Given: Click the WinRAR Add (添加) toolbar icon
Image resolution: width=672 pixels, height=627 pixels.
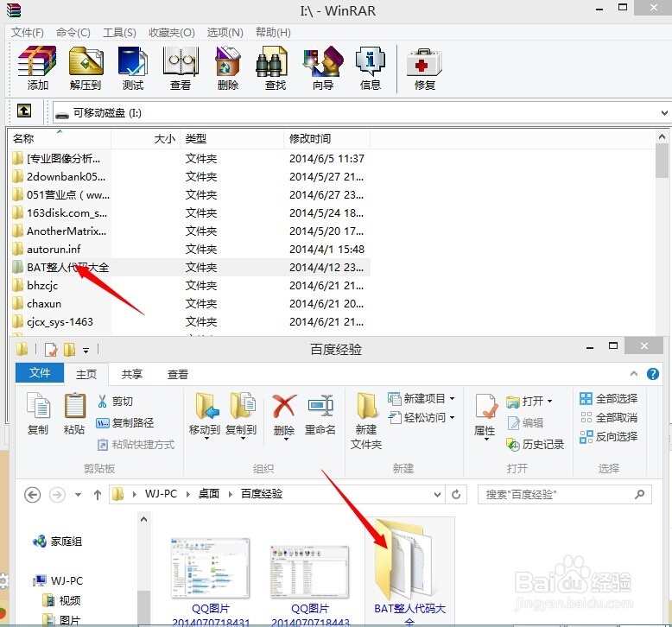Looking at the screenshot, I should 37,67.
